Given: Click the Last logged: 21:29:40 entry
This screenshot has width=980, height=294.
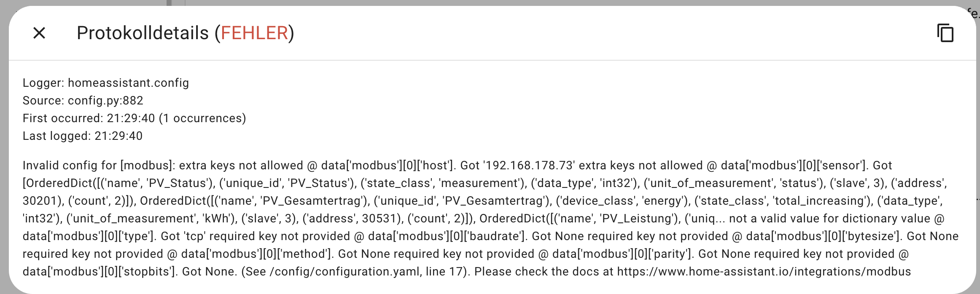Looking at the screenshot, I should (x=83, y=136).
